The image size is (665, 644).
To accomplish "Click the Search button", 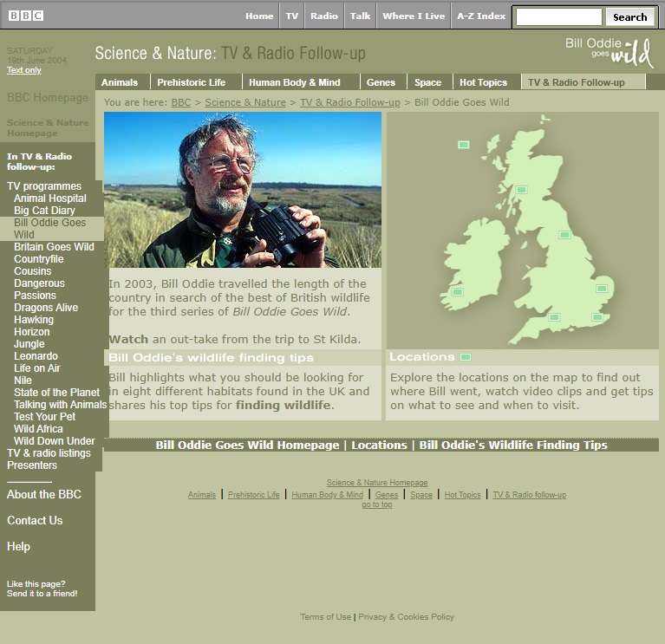I will [629, 17].
